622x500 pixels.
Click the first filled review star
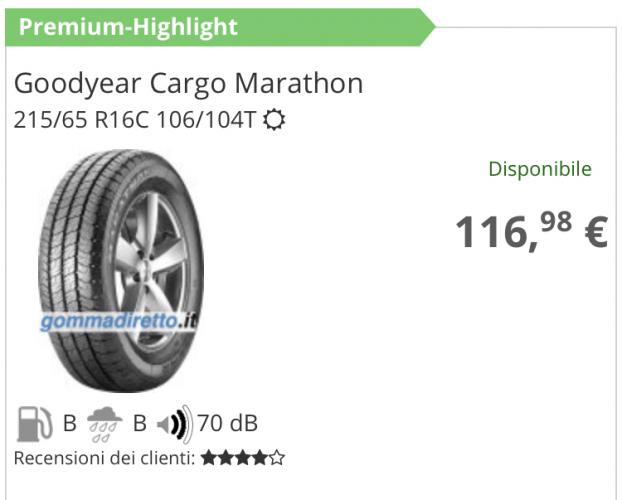click(x=207, y=459)
